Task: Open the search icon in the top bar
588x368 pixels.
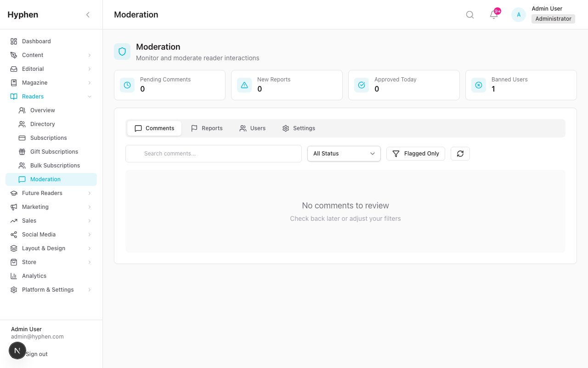Action: tap(469, 14)
